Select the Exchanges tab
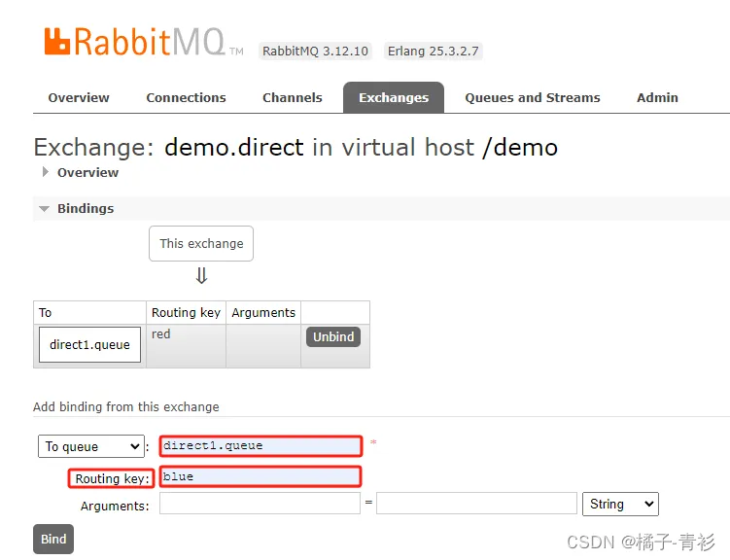The width and height of the screenshot is (730, 560). click(394, 98)
